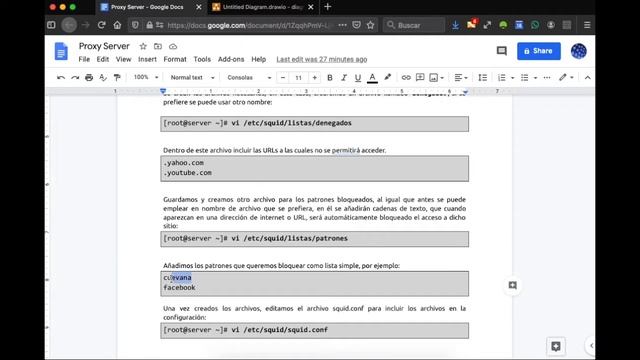Close the Proxy Server browser tab

coord(199,7)
